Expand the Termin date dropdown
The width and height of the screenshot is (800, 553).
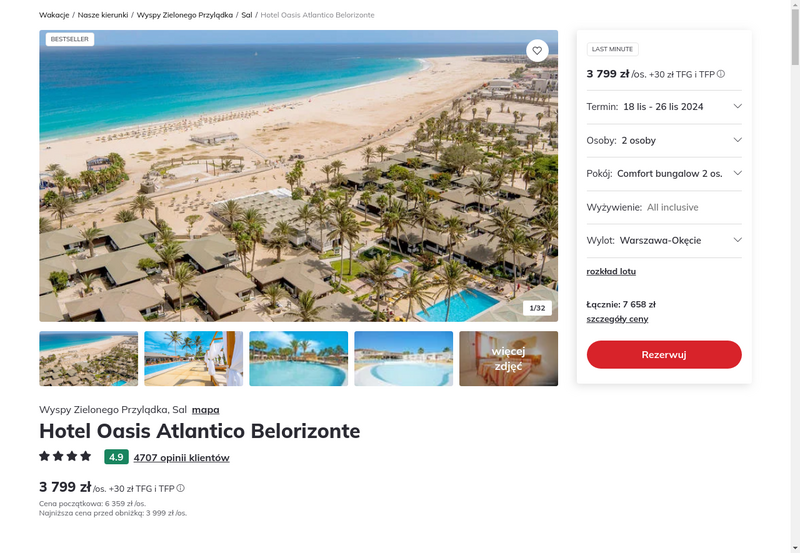pos(664,107)
